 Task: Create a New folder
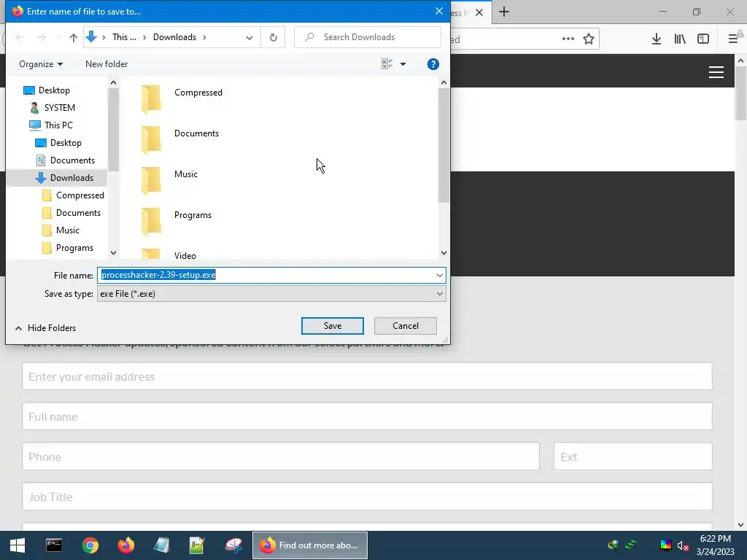coord(107,64)
